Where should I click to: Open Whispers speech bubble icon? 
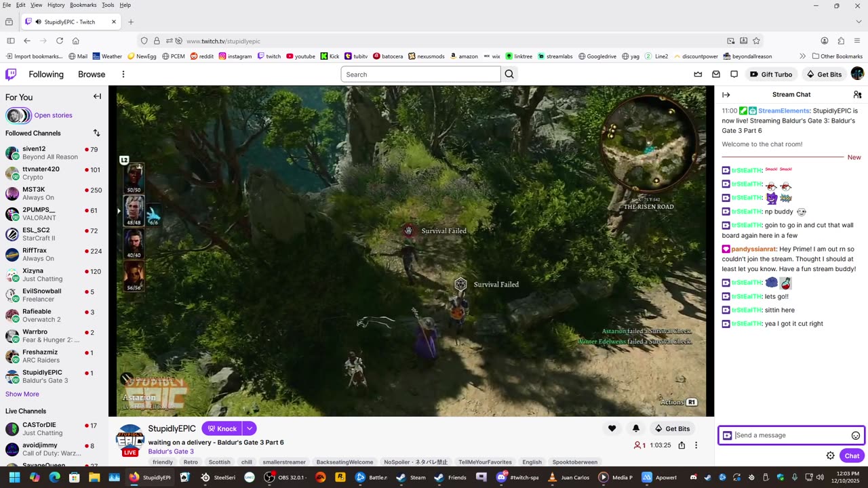click(x=734, y=74)
